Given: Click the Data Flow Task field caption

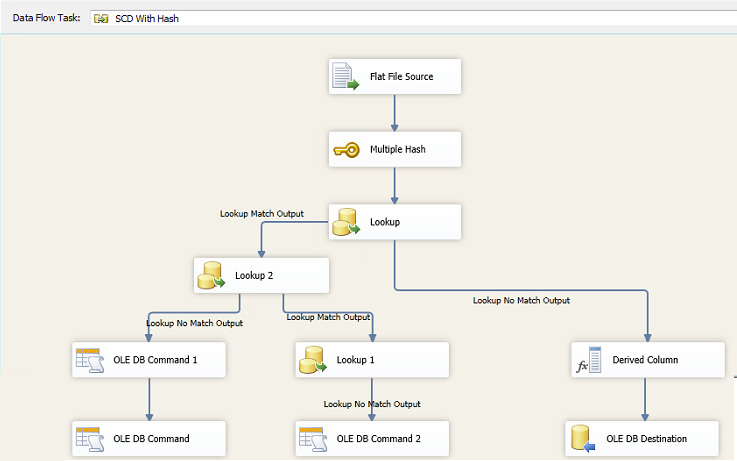Looking at the screenshot, I should click(47, 18).
